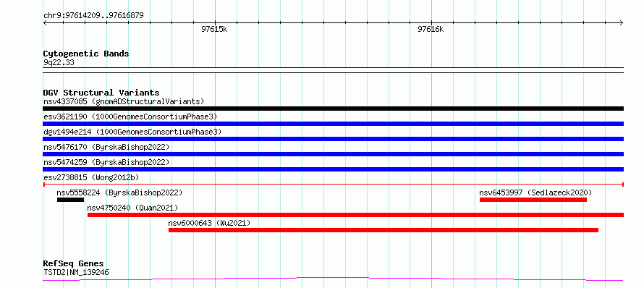Select the black nsv4337085 variant bar
This screenshot has width=644, height=288.
[x=333, y=109]
